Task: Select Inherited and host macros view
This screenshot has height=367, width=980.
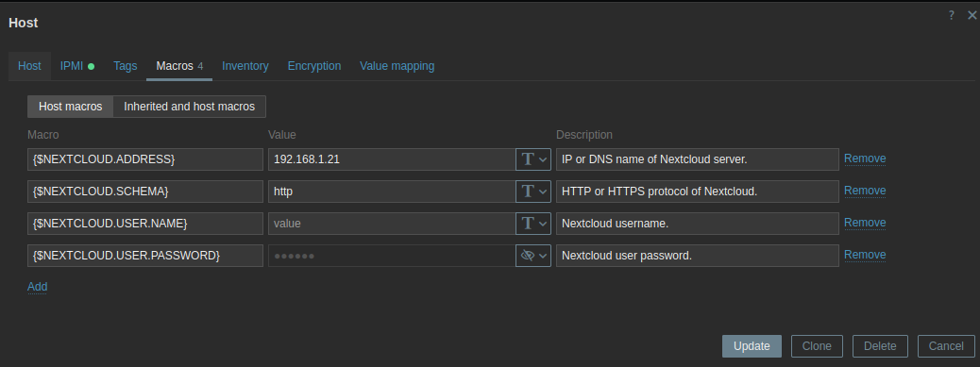Action: coord(190,107)
